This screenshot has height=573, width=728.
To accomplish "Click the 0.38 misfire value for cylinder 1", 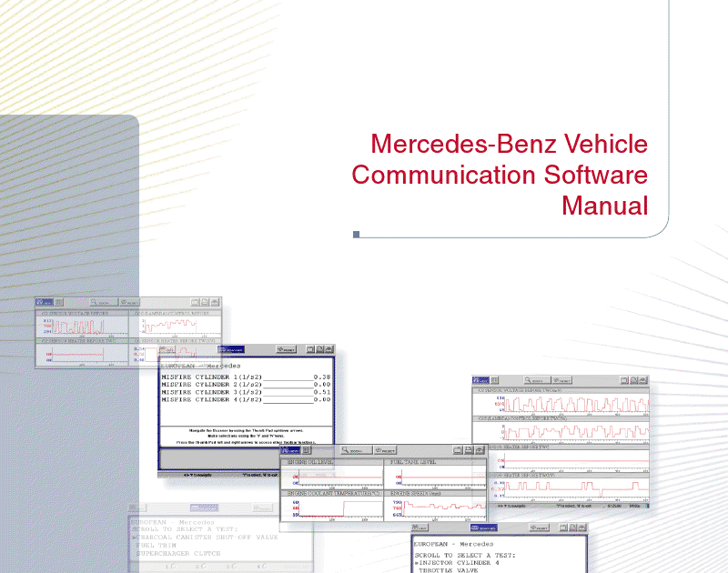I will pos(322,377).
